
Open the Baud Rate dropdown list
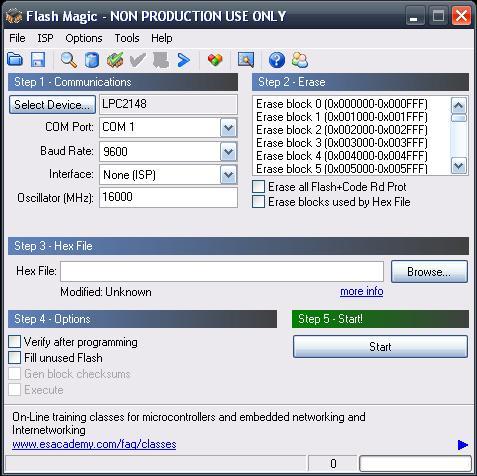point(228,152)
